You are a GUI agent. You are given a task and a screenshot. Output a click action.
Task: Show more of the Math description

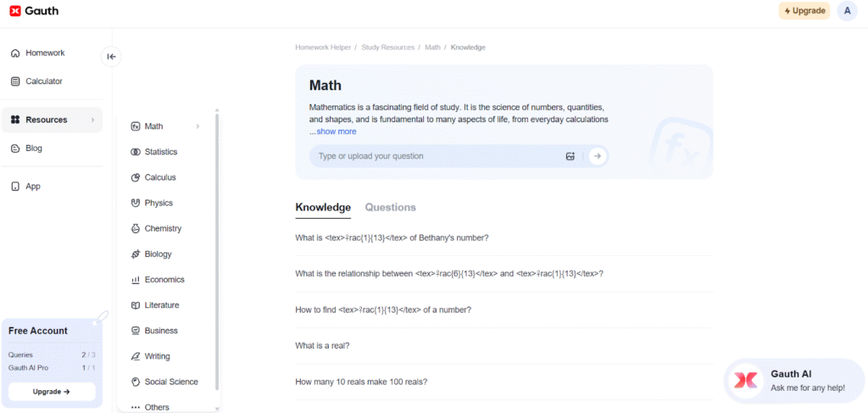tap(336, 131)
